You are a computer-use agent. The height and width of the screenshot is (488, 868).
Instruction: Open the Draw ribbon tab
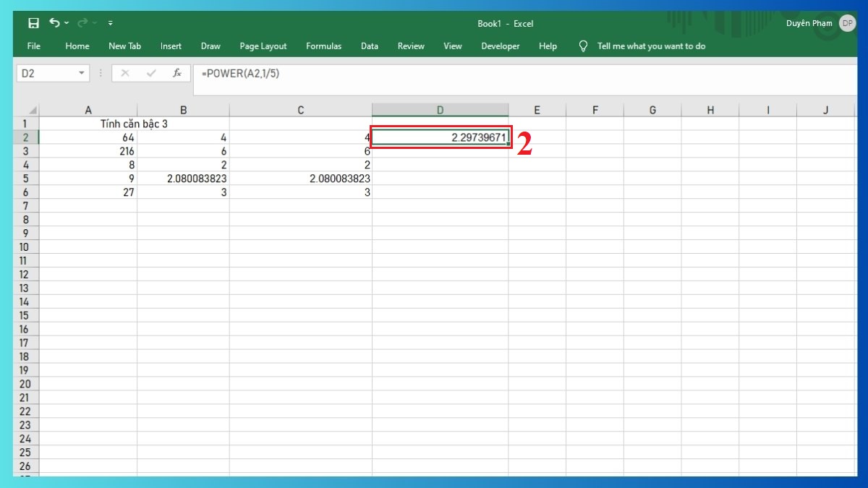(210, 46)
